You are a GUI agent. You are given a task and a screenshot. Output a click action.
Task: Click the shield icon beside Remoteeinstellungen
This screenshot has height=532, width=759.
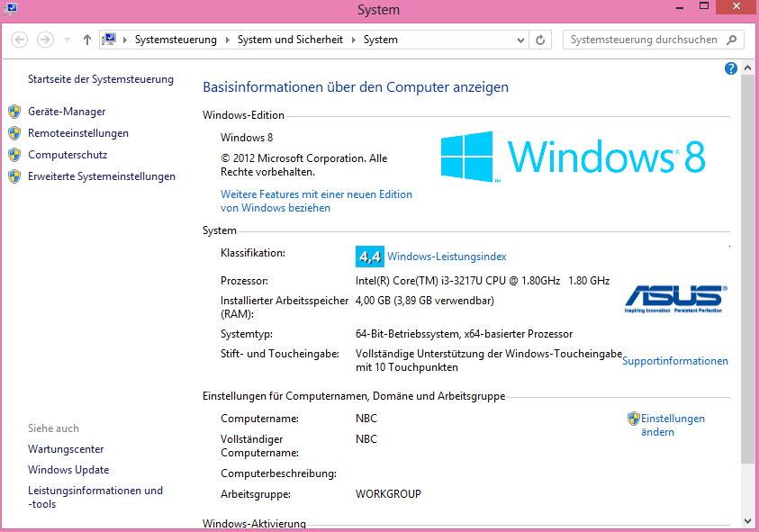(14, 133)
